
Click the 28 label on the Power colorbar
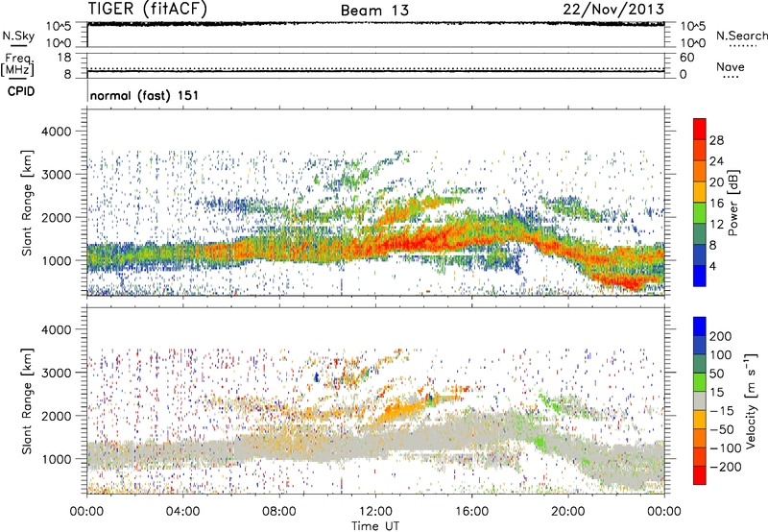pyautogui.click(x=716, y=140)
